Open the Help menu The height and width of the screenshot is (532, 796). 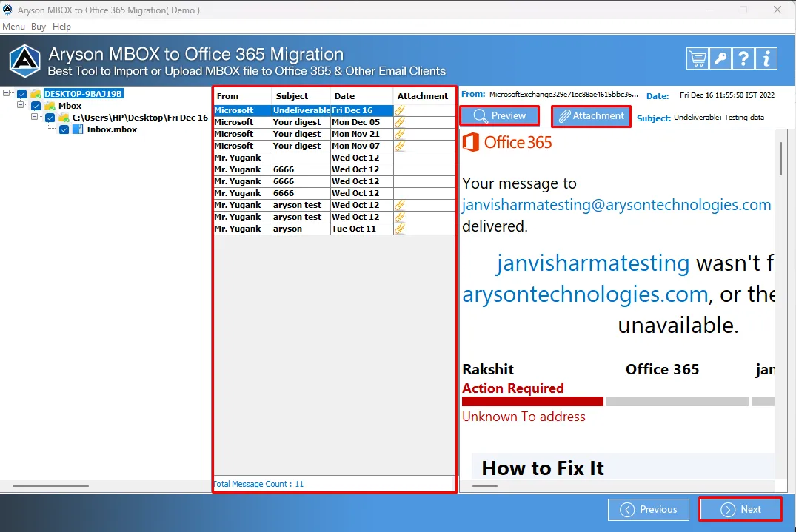pyautogui.click(x=62, y=27)
